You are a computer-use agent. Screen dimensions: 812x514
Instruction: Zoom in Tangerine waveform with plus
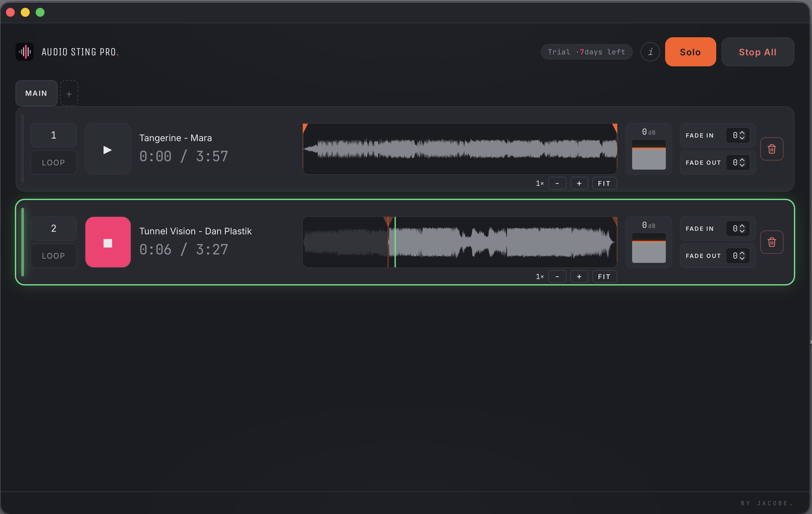tap(579, 183)
